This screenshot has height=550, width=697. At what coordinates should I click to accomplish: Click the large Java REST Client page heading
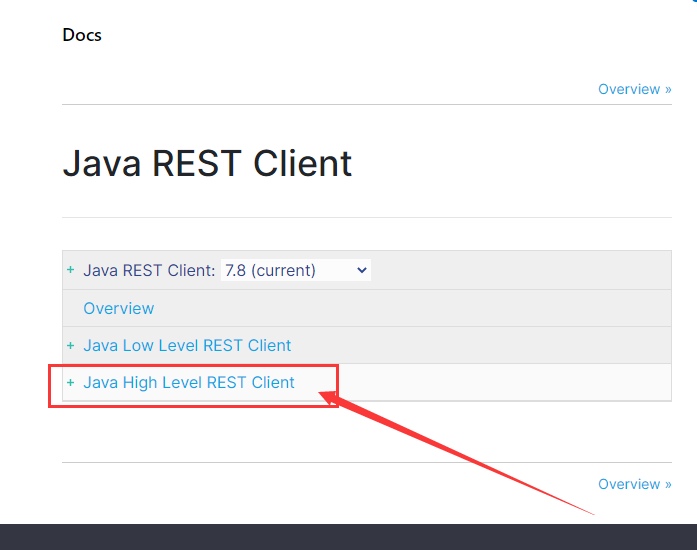207,163
